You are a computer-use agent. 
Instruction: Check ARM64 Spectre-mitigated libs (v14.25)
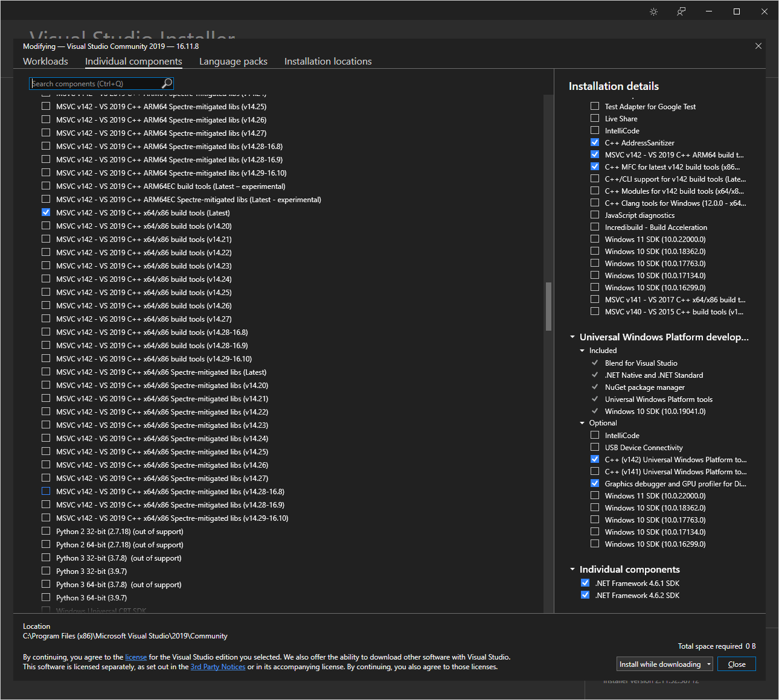point(46,106)
